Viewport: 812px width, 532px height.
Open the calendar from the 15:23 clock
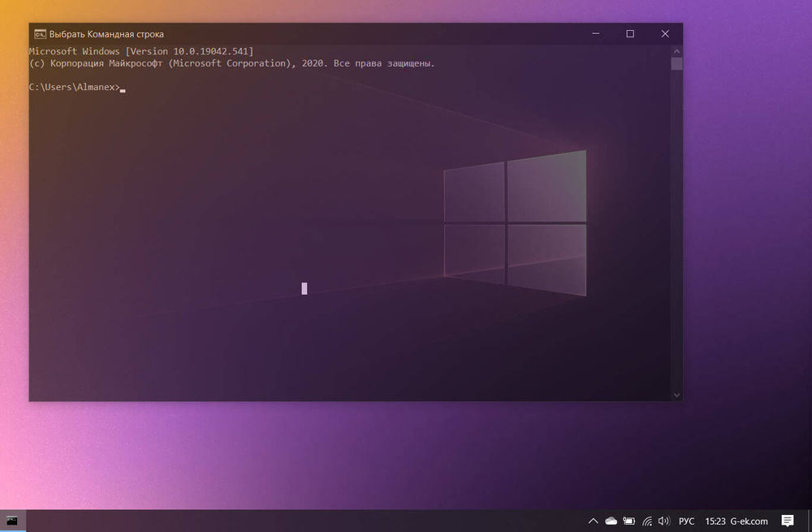pos(715,521)
